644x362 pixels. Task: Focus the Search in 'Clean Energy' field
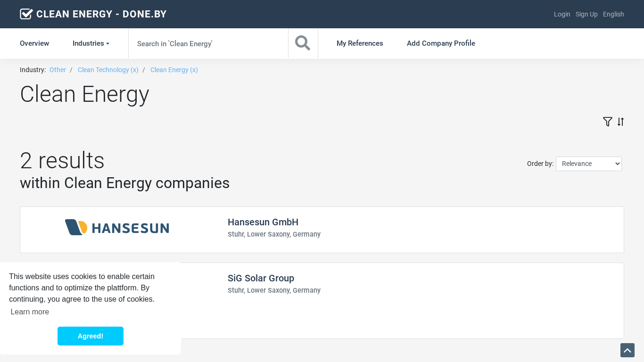tap(208, 43)
